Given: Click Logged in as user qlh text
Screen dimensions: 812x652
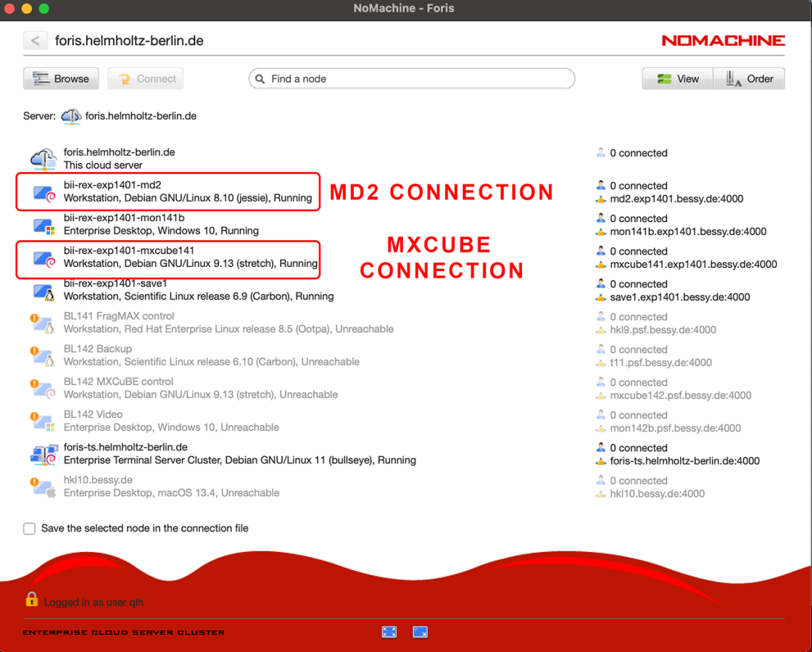Looking at the screenshot, I should click(x=94, y=602).
